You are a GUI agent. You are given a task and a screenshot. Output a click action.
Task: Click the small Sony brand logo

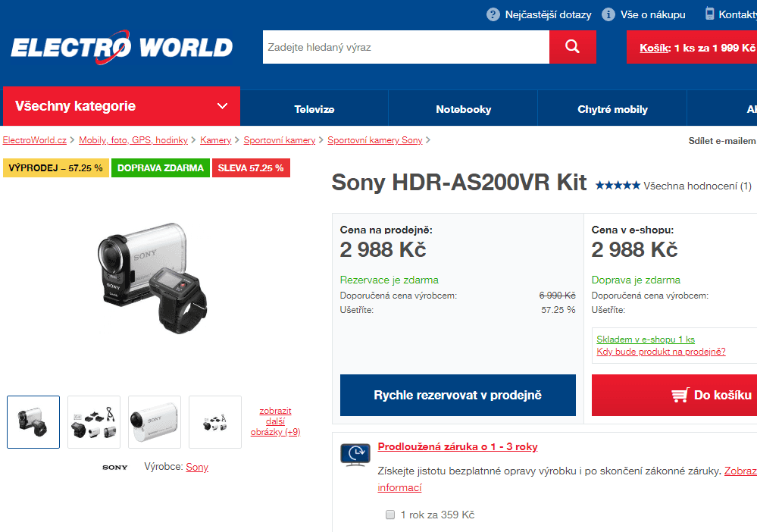[x=115, y=468]
